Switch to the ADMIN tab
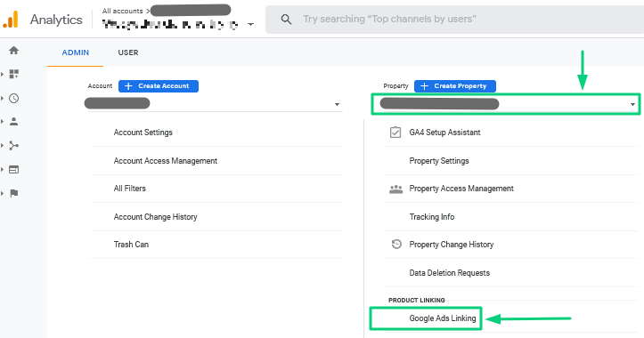Screen dimensions: 644x338 pyautogui.click(x=75, y=52)
